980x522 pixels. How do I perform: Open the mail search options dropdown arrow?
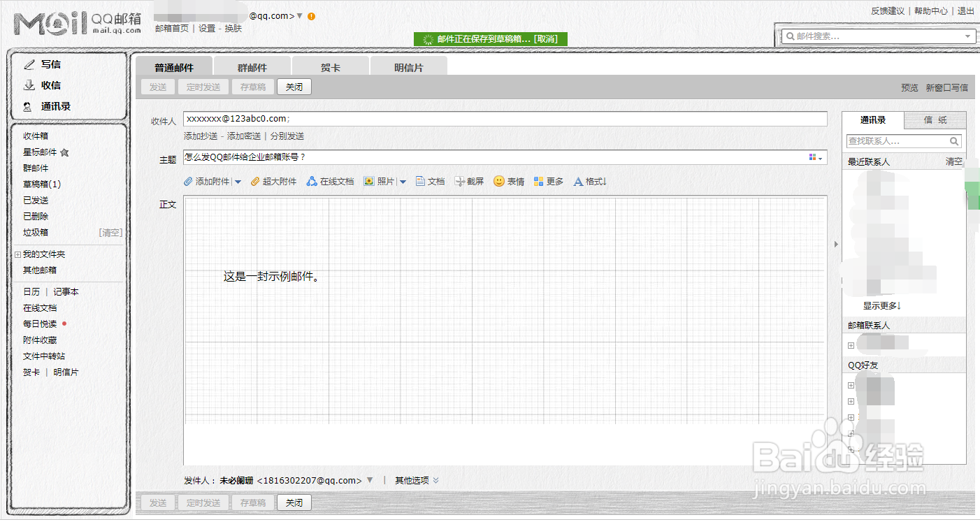(968, 36)
